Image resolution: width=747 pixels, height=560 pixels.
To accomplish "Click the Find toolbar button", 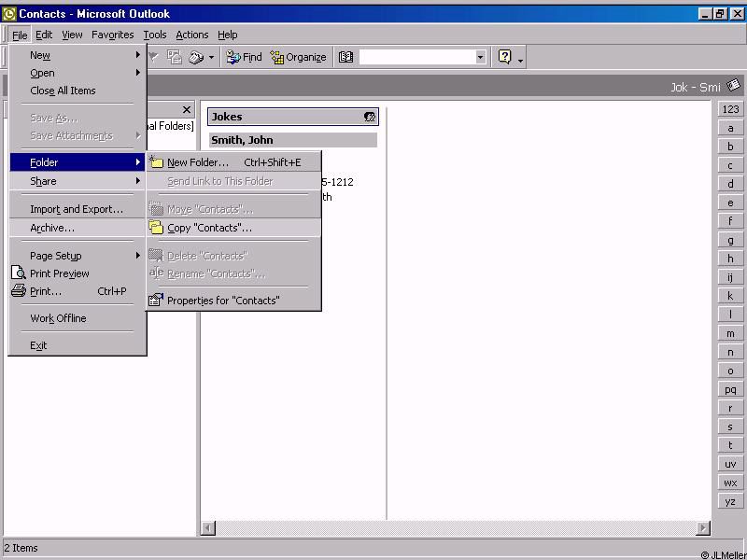I will [x=244, y=57].
